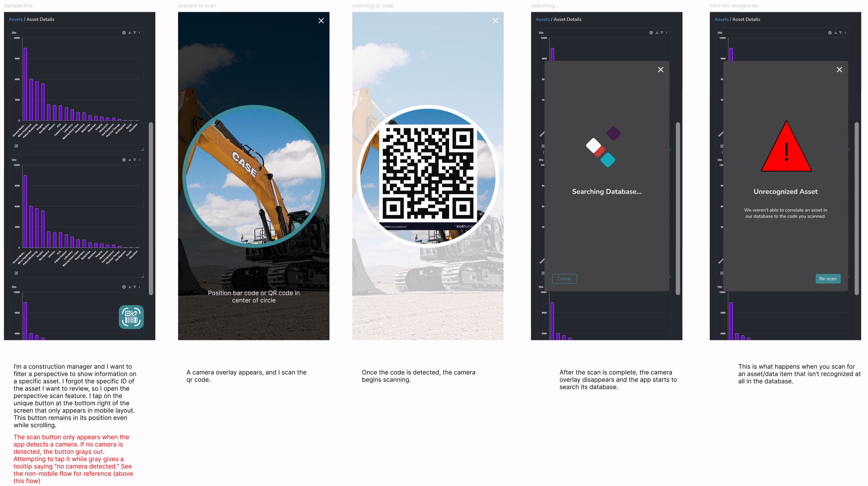Viewport: 868px width, 486px height.
Task: Click filter funnel icon on top chart, perspective screen
Action: pyautogui.click(x=135, y=33)
